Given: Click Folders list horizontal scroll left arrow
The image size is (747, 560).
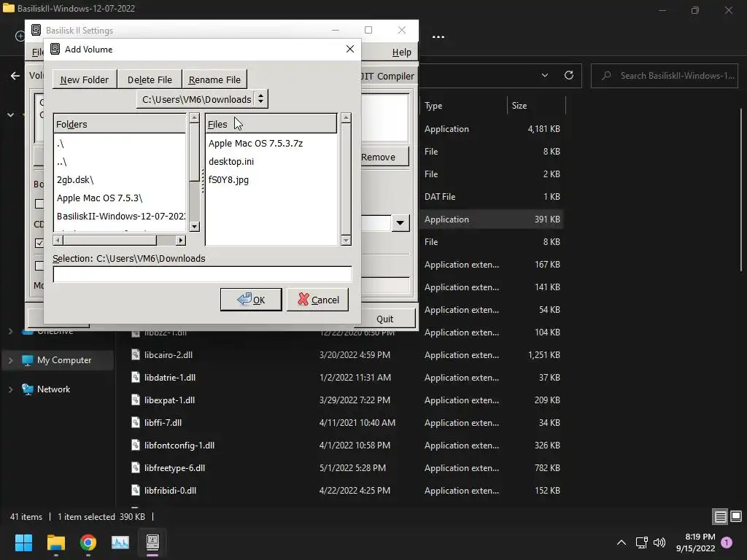Looking at the screenshot, I should [x=58, y=241].
